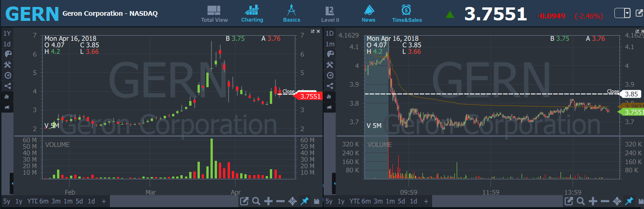Save the left chart
Viewport: 644px width, 209px height.
pos(317,202)
